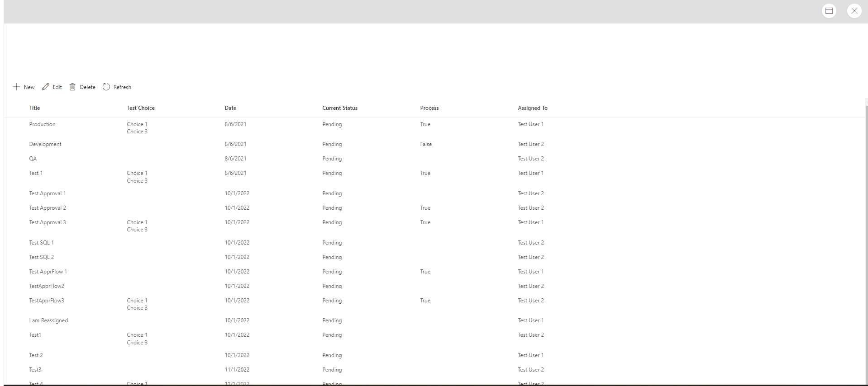Click the Assigned To column header
The image size is (868, 386).
click(x=533, y=108)
